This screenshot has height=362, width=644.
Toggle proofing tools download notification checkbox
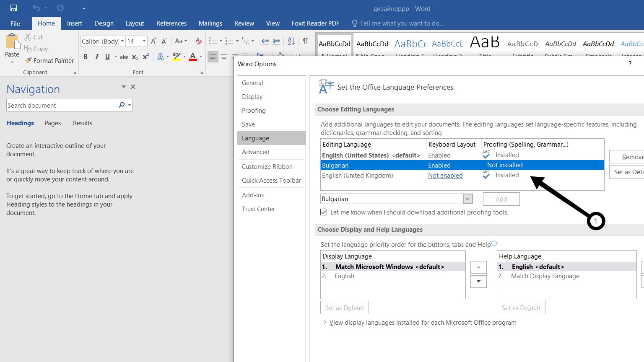click(324, 212)
